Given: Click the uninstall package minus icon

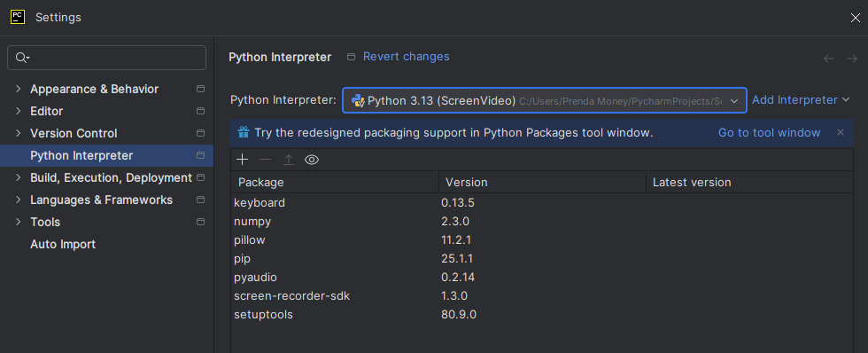Looking at the screenshot, I should 265,160.
